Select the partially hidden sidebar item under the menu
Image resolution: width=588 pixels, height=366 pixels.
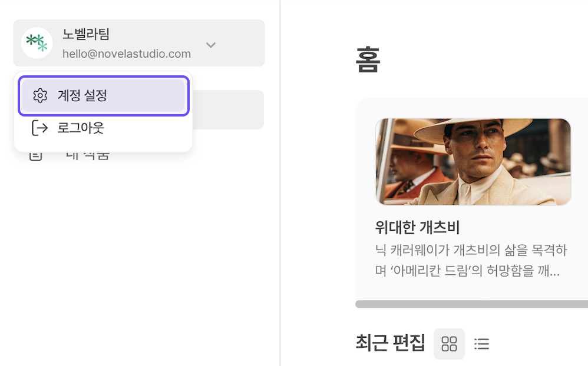[x=87, y=156]
